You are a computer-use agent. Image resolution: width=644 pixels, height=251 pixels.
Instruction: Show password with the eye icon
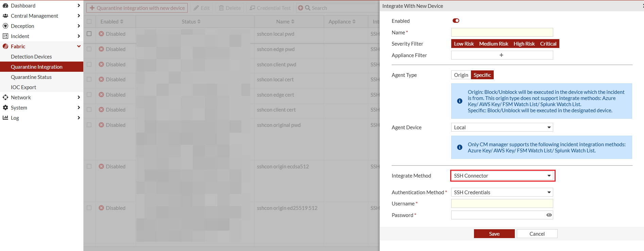point(549,215)
